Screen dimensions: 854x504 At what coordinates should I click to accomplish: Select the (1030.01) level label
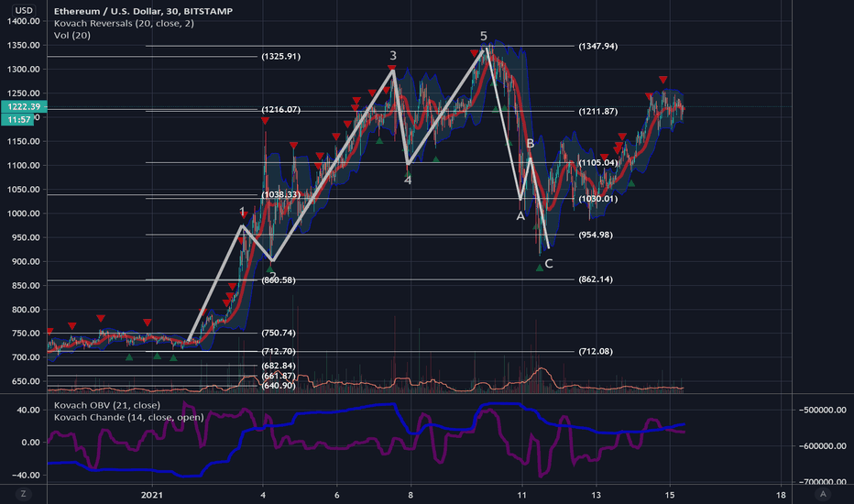click(598, 199)
